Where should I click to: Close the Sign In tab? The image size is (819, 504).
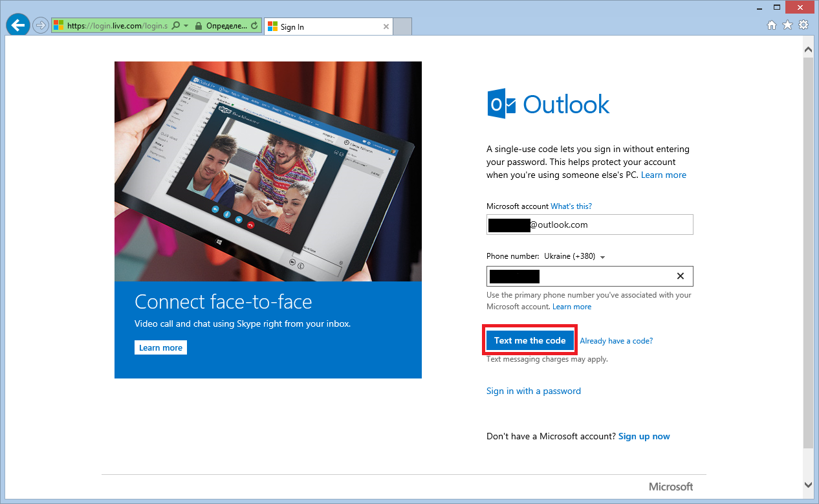[x=386, y=27]
